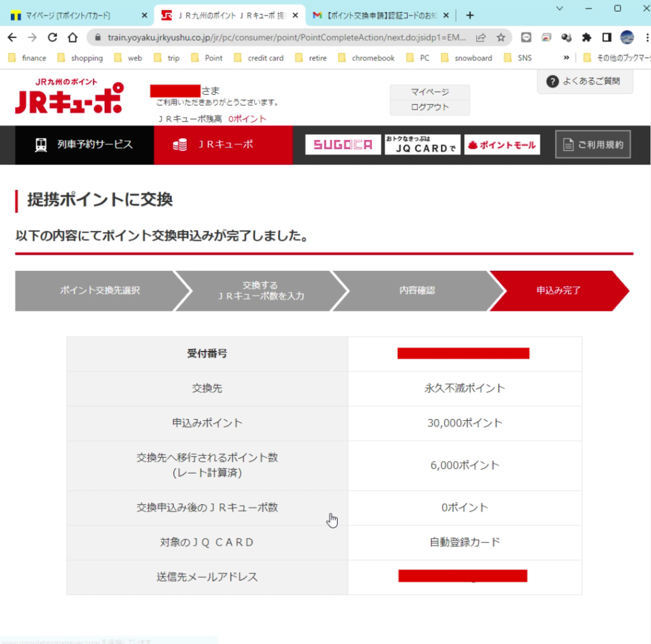Image resolution: width=651 pixels, height=644 pixels.
Task: Open the ポイントモール banner link
Action: (502, 144)
